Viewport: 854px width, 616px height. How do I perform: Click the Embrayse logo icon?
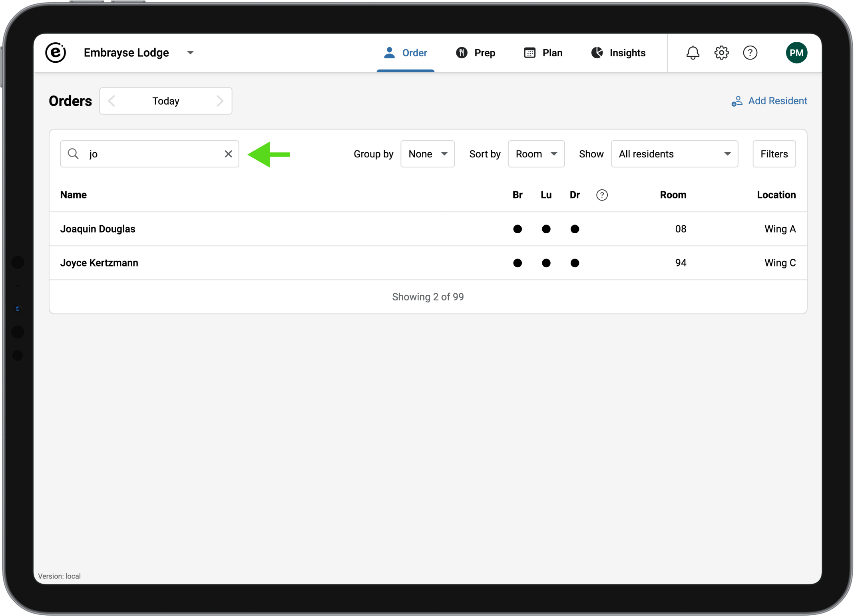click(x=56, y=53)
